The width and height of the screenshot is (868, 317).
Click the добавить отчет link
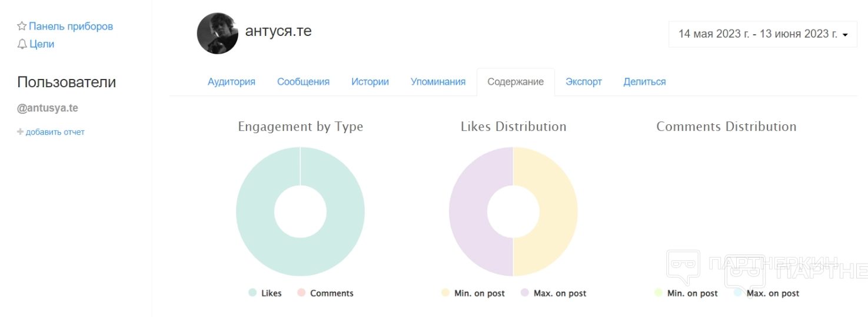55,132
